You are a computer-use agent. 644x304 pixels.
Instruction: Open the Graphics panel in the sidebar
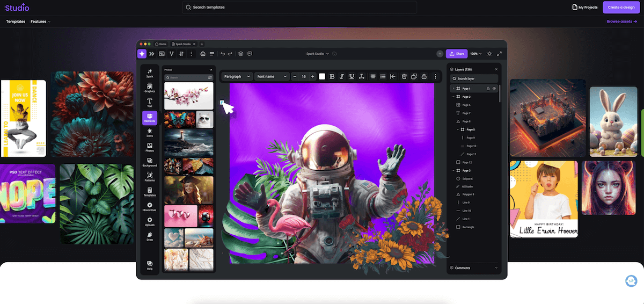click(x=150, y=88)
